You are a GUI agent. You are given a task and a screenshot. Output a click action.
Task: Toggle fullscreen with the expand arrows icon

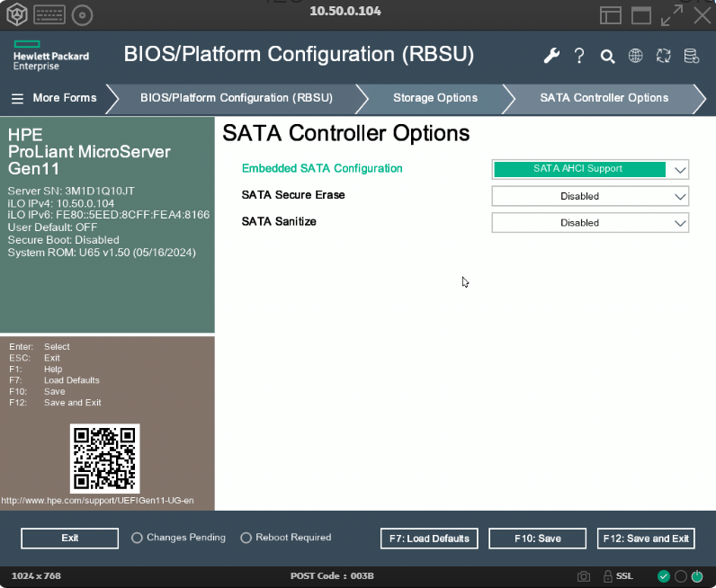pos(672,15)
